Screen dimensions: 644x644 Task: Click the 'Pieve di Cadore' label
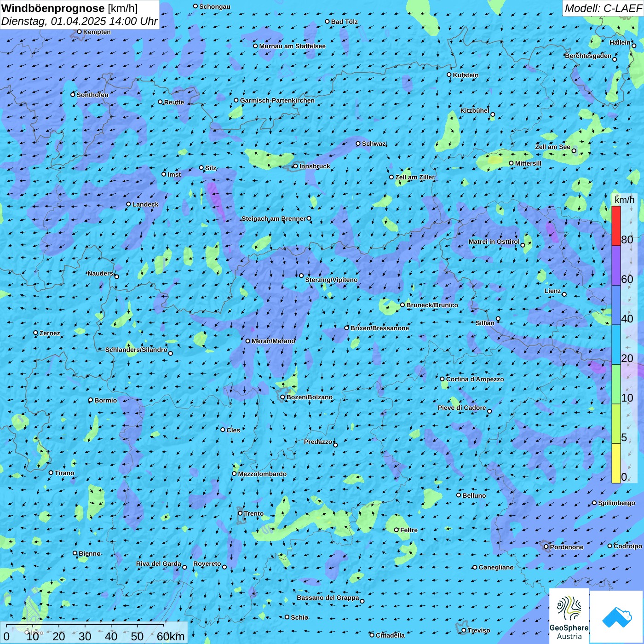462,408
